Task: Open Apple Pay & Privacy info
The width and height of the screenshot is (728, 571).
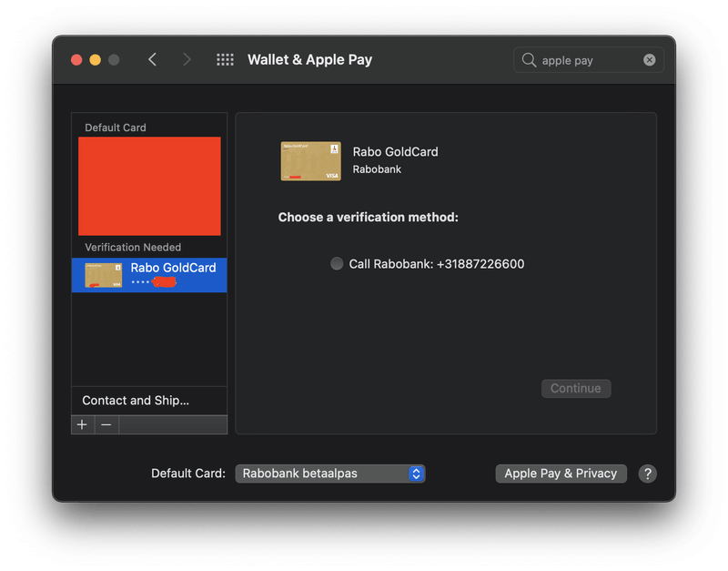Action: coord(561,474)
